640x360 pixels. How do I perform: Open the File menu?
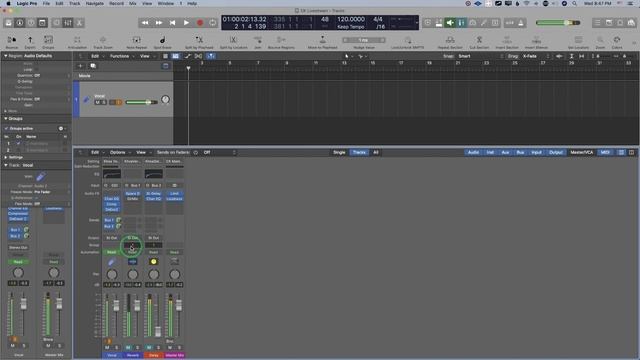[x=46, y=3]
